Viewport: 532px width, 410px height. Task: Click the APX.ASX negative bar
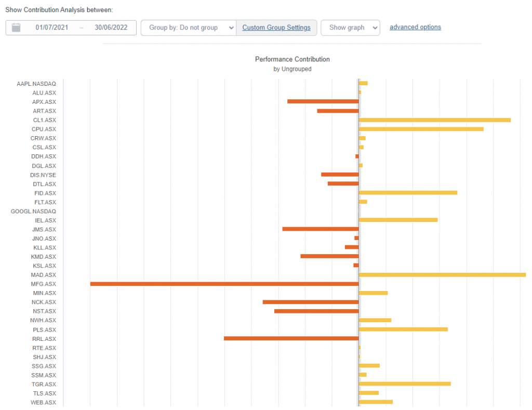click(x=323, y=101)
